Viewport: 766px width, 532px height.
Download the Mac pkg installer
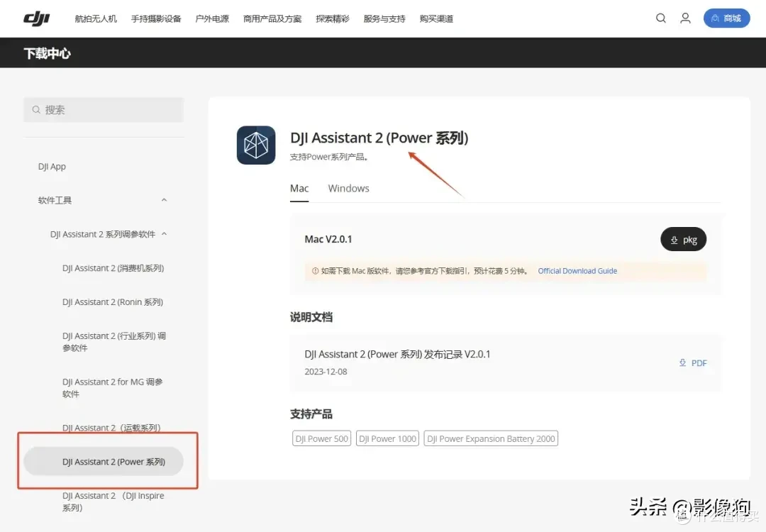point(684,239)
